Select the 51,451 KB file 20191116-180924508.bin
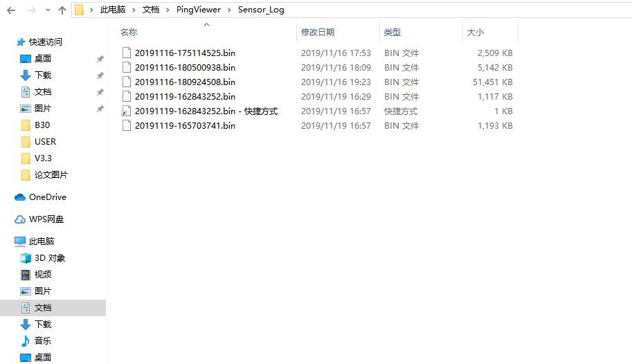The width and height of the screenshot is (632, 364). [x=185, y=82]
